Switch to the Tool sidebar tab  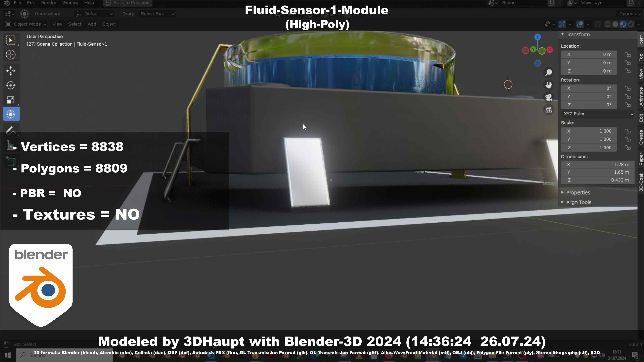641,57
